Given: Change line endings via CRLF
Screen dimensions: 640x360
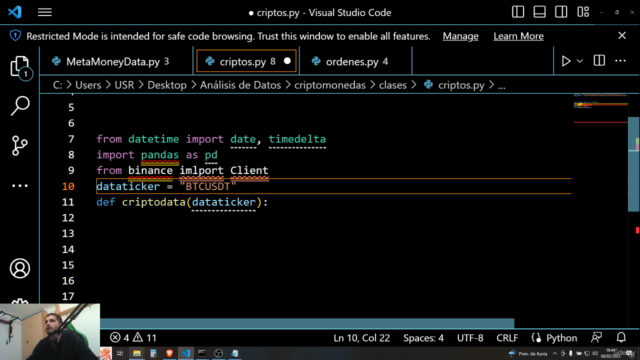Looking at the screenshot, I should pyautogui.click(x=507, y=338).
